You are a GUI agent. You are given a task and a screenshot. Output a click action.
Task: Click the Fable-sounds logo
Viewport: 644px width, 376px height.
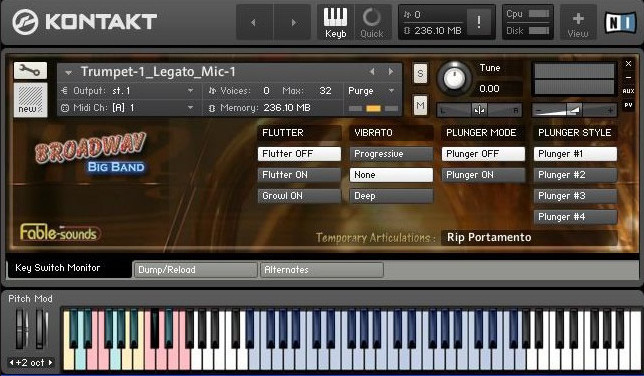(59, 233)
